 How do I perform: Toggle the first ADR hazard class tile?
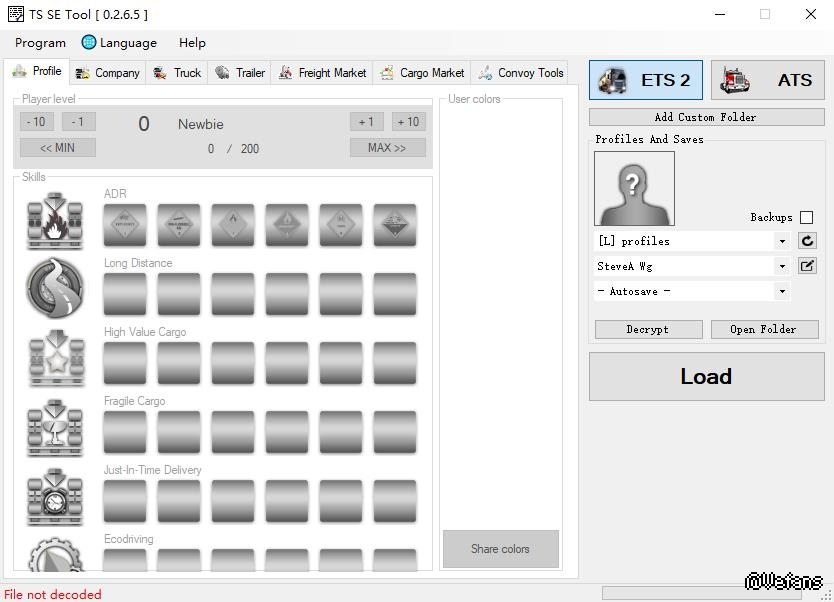pyautogui.click(x=125, y=225)
